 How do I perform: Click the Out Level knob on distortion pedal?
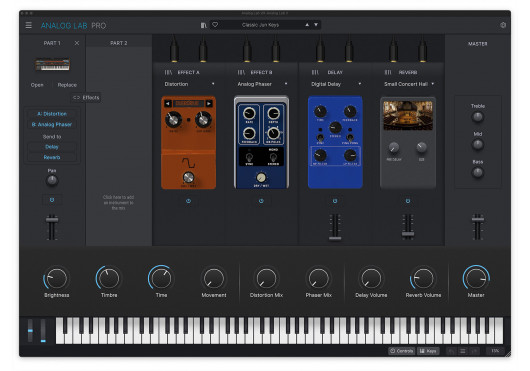pyautogui.click(x=203, y=119)
